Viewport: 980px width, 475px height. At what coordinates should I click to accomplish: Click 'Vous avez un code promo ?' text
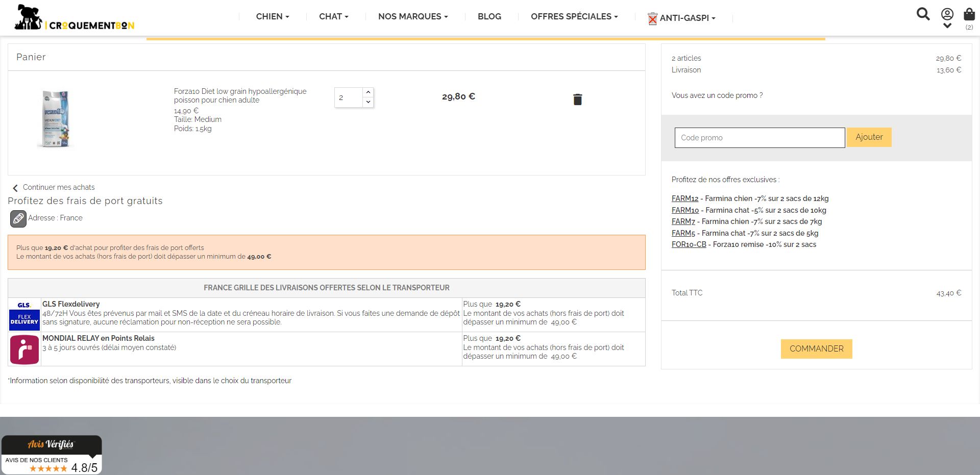717,95
